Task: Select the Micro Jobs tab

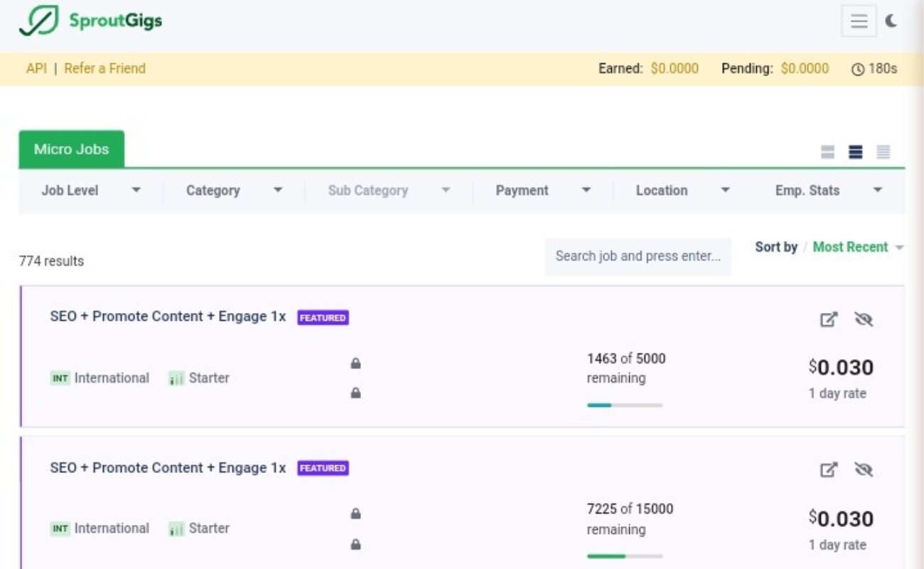Action: coord(71,149)
